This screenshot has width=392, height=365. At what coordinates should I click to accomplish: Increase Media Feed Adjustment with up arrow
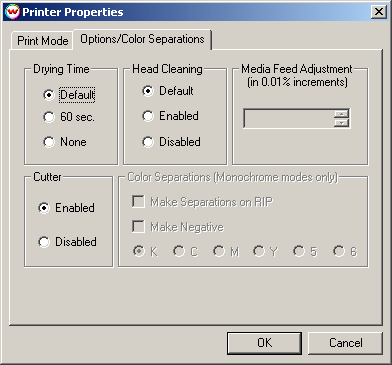click(x=341, y=114)
